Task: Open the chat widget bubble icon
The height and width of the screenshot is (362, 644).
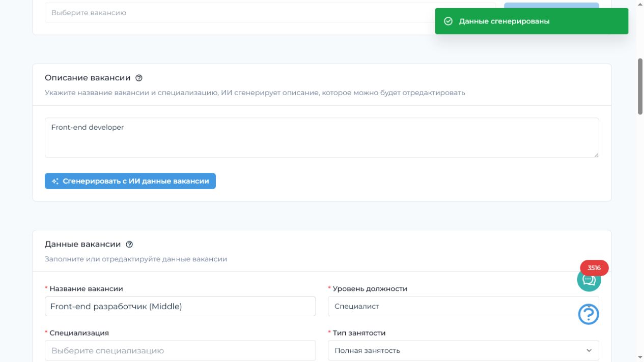Action: (589, 280)
